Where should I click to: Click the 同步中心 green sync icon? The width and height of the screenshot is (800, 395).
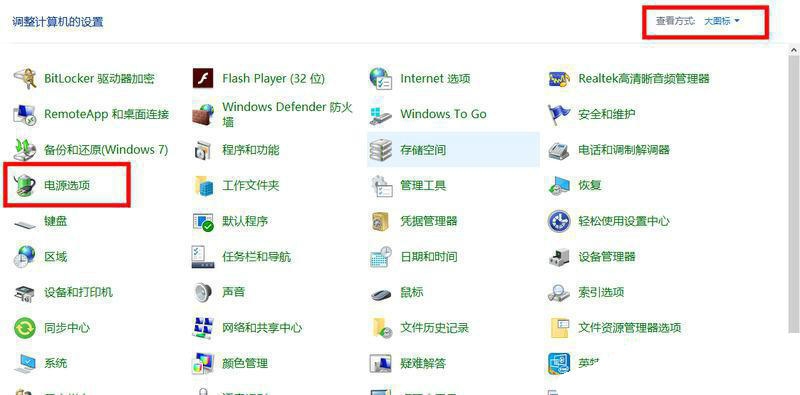coord(24,328)
